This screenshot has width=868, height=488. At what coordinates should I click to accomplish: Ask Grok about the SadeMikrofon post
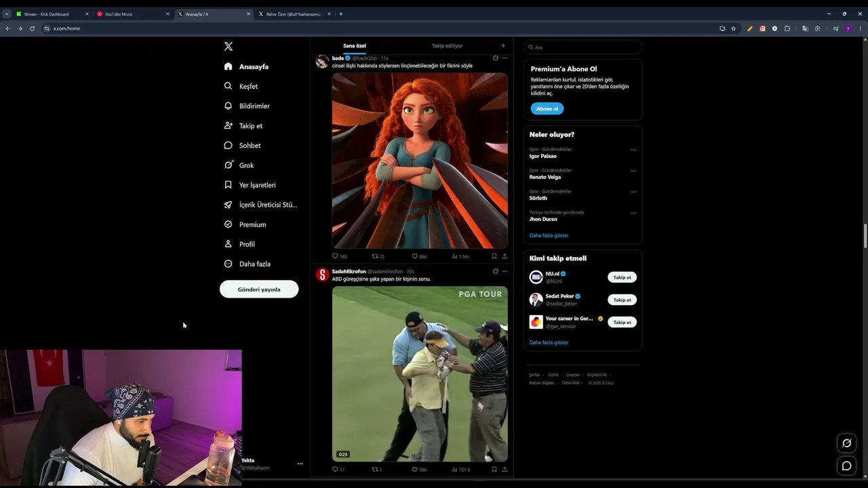click(x=496, y=271)
